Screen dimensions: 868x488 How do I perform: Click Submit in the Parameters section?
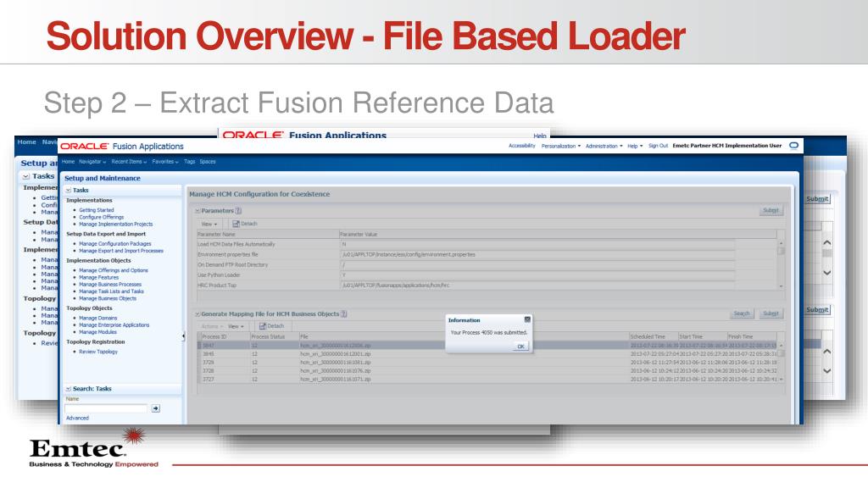coord(771,210)
